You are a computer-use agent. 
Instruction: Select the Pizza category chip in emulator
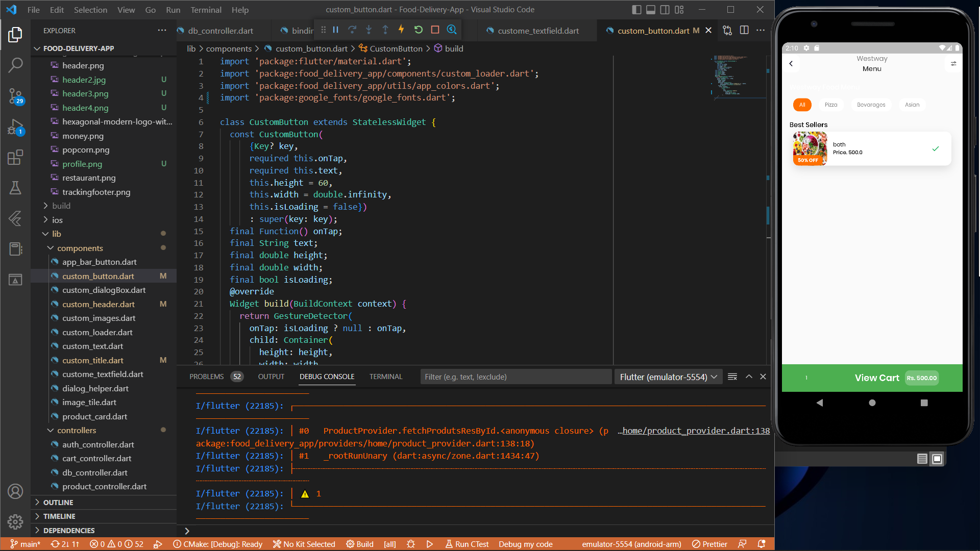click(x=831, y=105)
